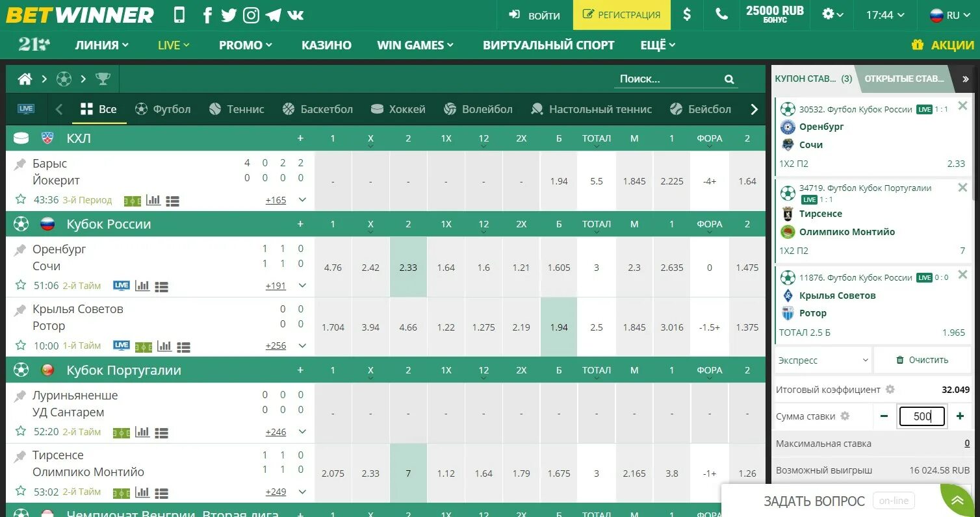Go to home breadcrumb icon
Viewport: 980px width, 517px height.
(25, 79)
